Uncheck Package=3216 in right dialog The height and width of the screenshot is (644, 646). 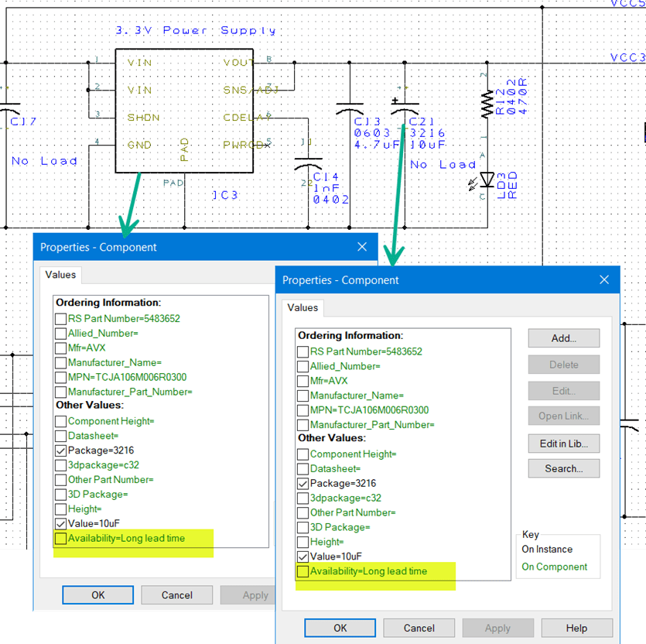[302, 483]
